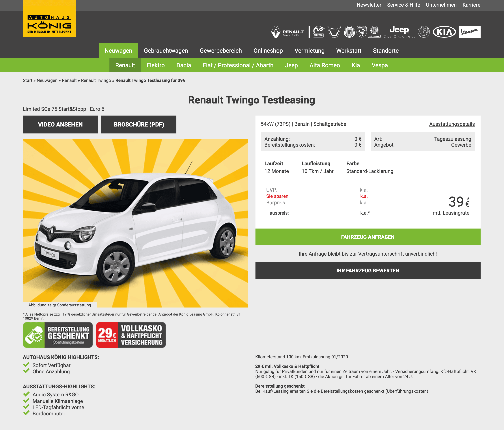This screenshot has width=504, height=430.
Task: Click the 29€ Vollkasko insurance badge
Action: pos(131,335)
